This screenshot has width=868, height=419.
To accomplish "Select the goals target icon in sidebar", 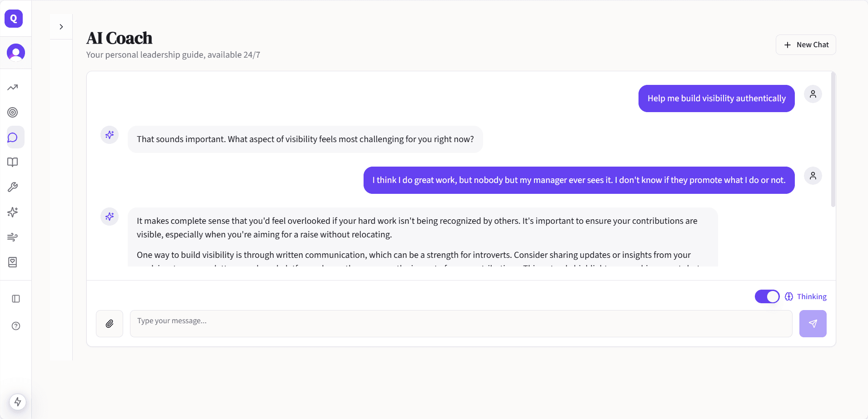I will tap(13, 112).
